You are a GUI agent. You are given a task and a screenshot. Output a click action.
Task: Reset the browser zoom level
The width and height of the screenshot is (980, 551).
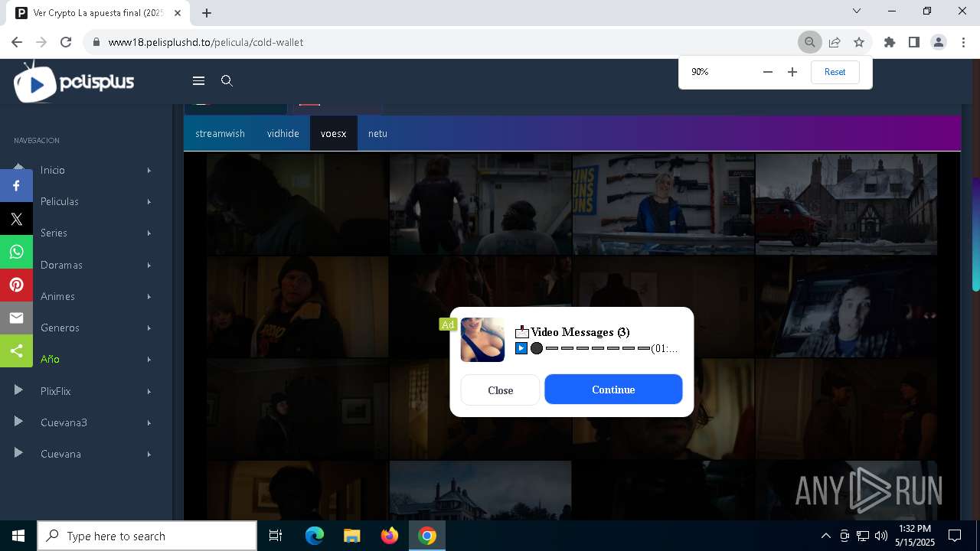click(x=835, y=72)
